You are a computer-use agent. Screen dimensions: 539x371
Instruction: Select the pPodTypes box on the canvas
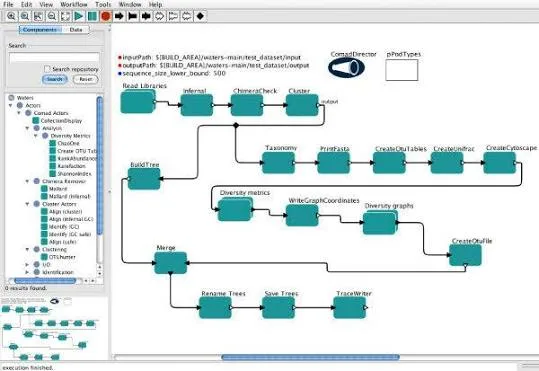pyautogui.click(x=402, y=70)
